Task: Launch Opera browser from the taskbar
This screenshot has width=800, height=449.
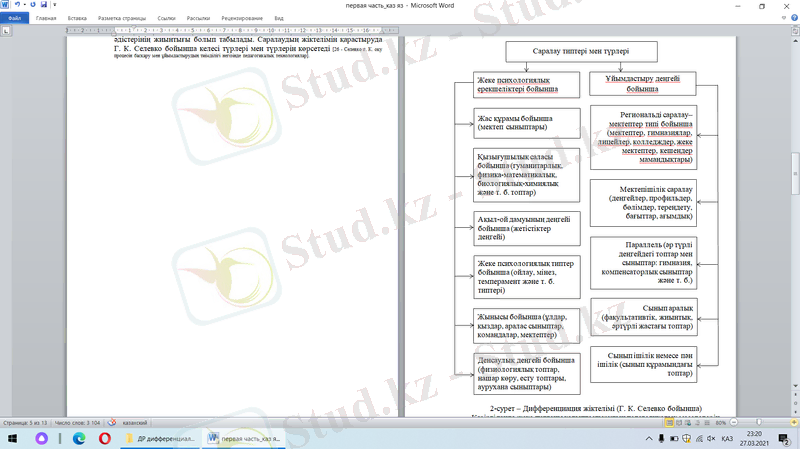Action: click(x=105, y=438)
